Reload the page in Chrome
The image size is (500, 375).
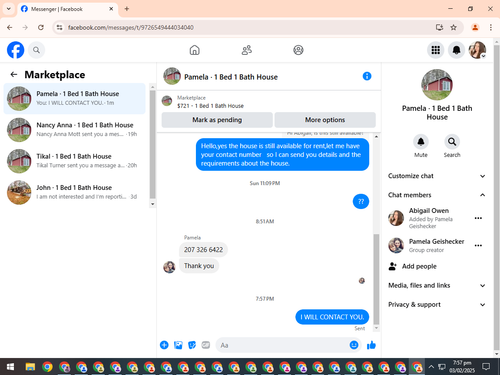pos(41,27)
